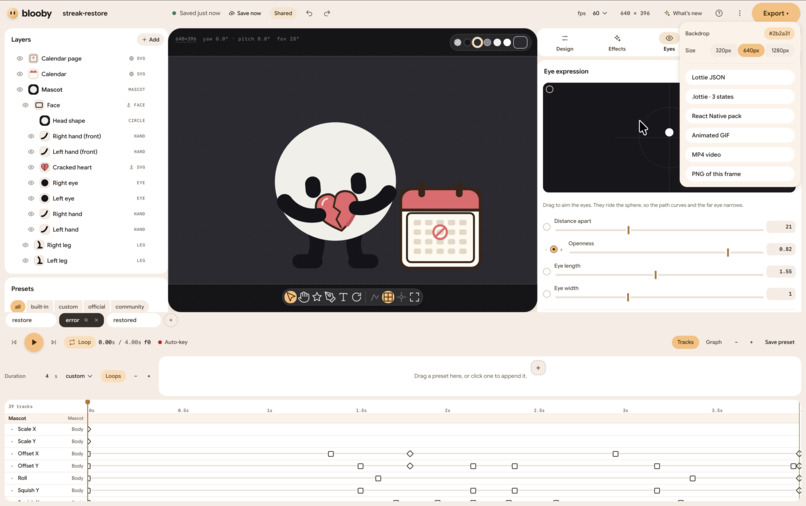Image resolution: width=806 pixels, height=506 pixels.
Task: Choose PNG of this frame
Action: (x=740, y=174)
